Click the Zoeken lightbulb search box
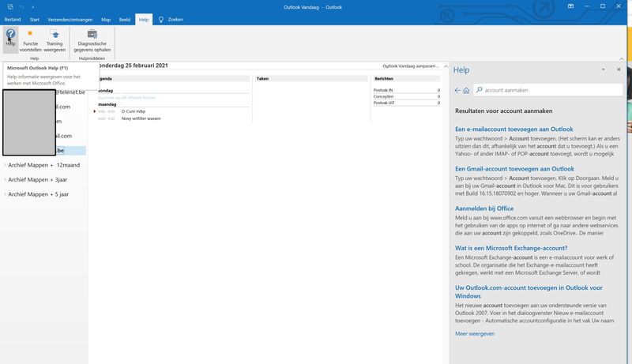This screenshot has height=364, width=632. coord(171,19)
